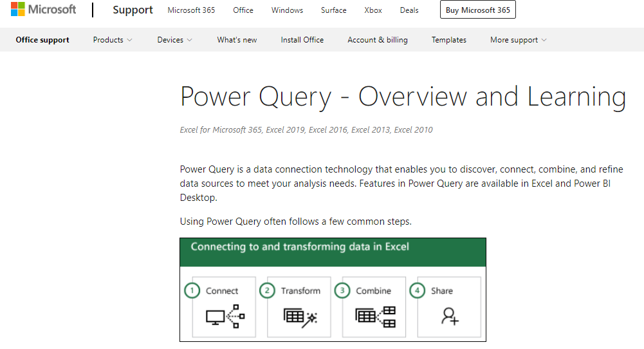Open the Install Office link

point(302,40)
